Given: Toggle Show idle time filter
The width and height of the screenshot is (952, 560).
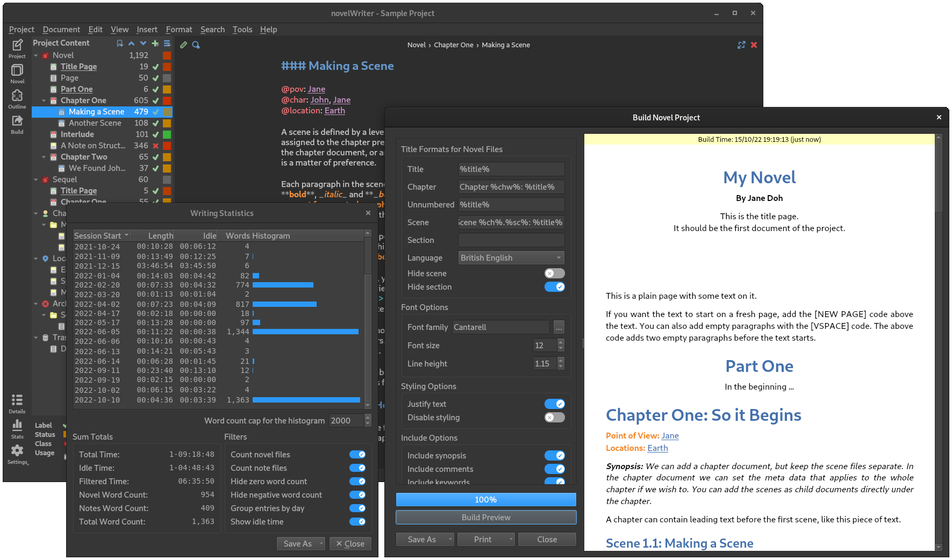Looking at the screenshot, I should (x=357, y=521).
